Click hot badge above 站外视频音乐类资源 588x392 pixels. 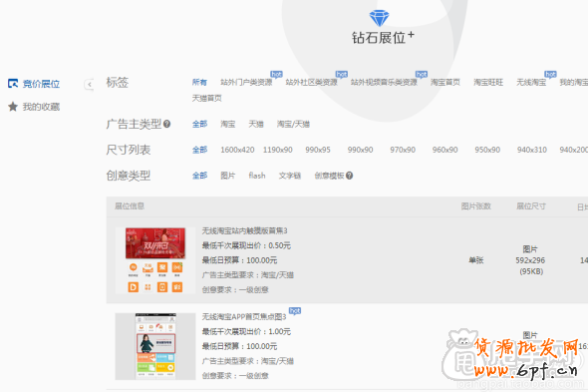pos(422,75)
